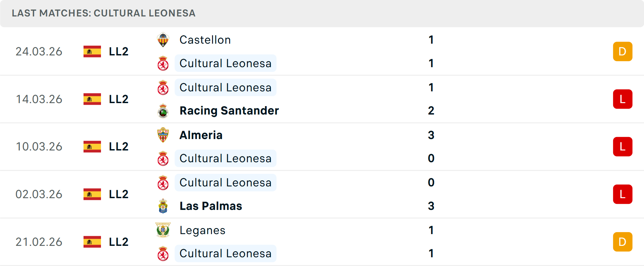Click the Spain flag next to the 24.03.26 match
The image size is (644, 266).
click(92, 51)
